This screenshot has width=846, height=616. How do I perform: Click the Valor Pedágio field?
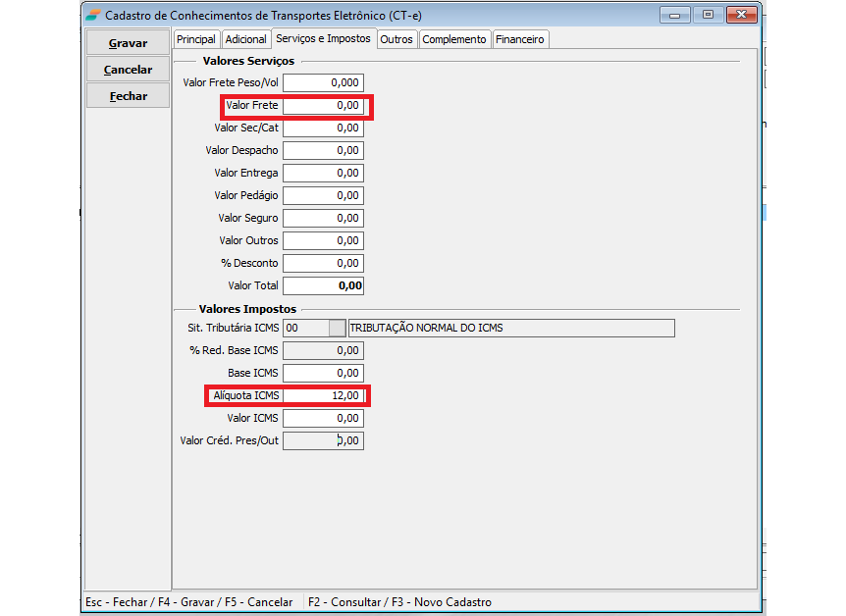[x=323, y=195]
